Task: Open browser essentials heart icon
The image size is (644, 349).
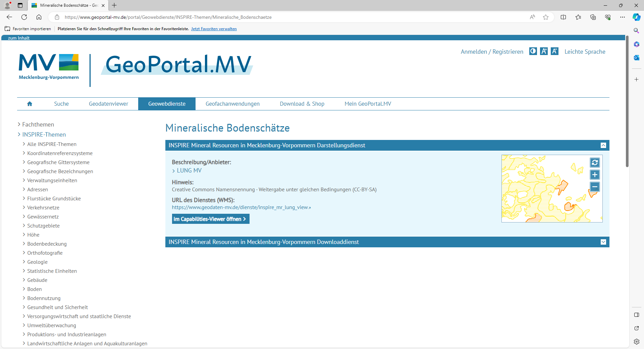Action: (x=608, y=17)
